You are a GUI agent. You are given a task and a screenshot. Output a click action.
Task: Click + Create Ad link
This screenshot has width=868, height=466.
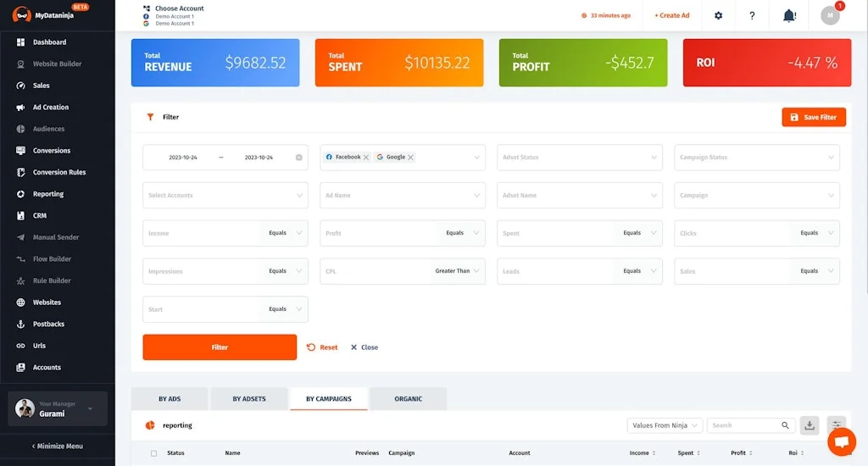coord(671,15)
